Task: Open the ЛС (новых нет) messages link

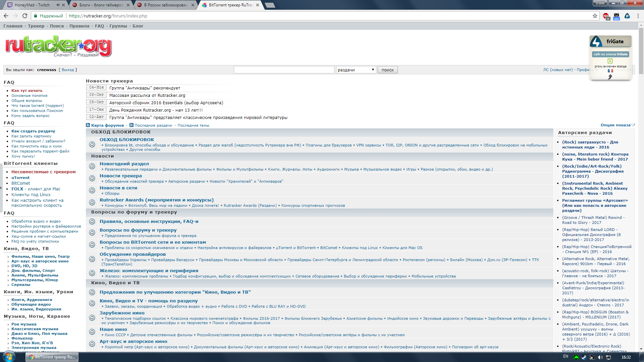Action: click(558, 70)
